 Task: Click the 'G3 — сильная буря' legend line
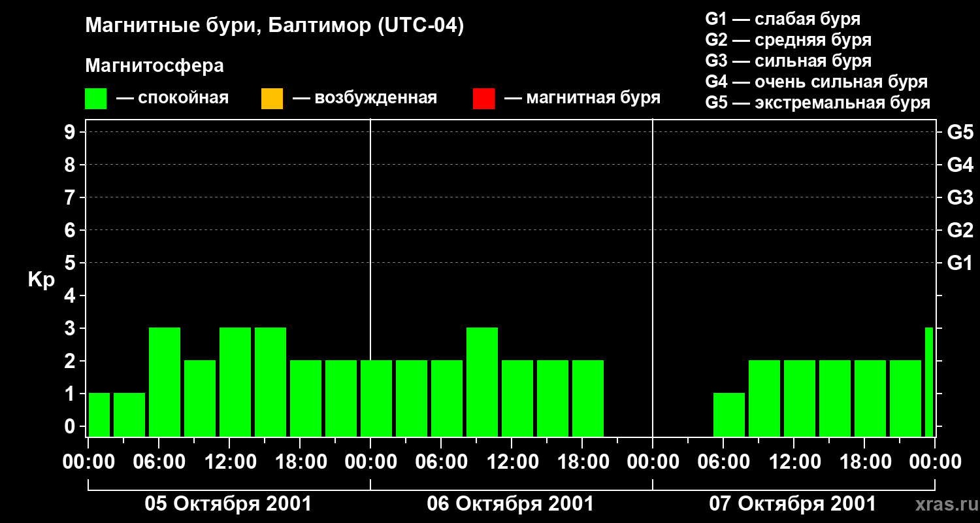[788, 61]
